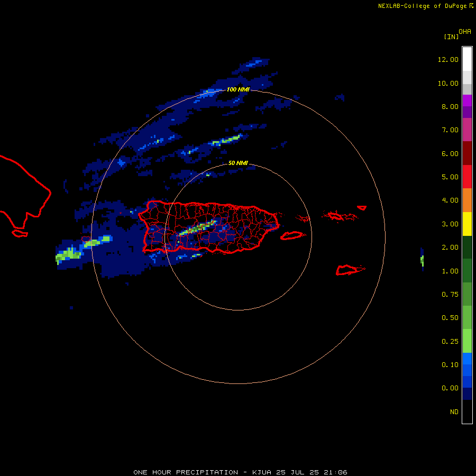476x476 pixels.
Task: Pick the light green swatch near 0.25
Action: coord(467,341)
